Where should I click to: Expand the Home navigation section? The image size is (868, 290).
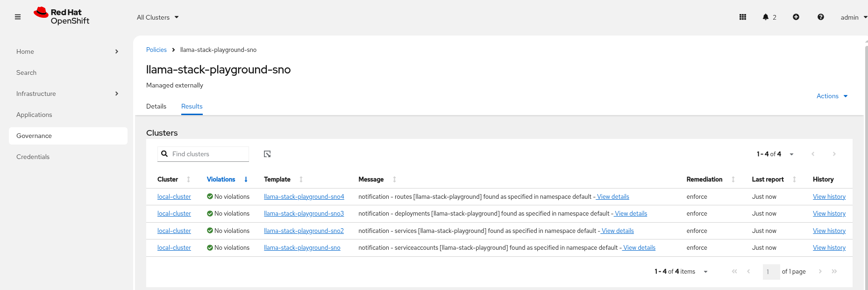[68, 51]
